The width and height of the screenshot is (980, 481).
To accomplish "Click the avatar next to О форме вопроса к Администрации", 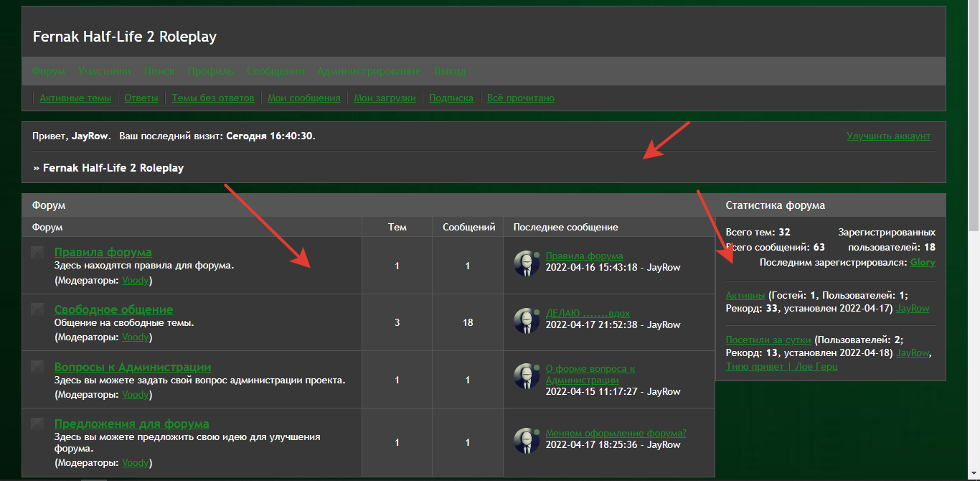I will point(527,377).
